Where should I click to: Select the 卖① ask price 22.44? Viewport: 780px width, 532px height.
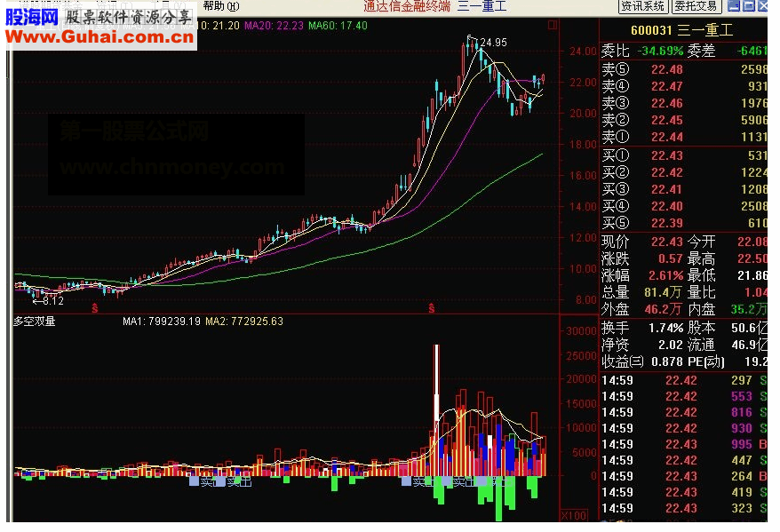[x=667, y=138]
